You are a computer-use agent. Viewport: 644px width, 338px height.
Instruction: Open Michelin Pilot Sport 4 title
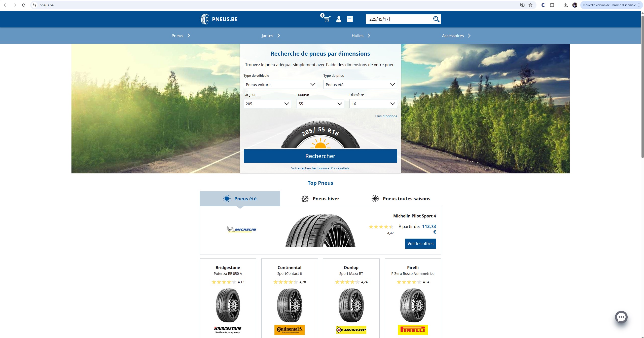pyautogui.click(x=414, y=216)
